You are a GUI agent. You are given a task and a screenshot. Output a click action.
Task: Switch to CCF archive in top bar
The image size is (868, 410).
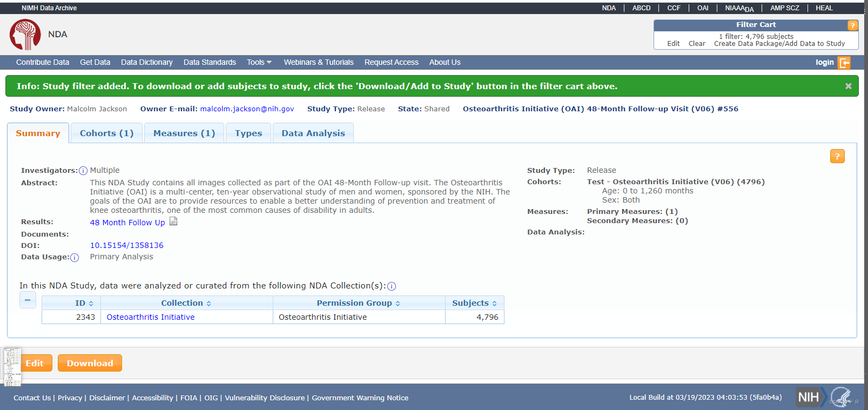click(674, 8)
